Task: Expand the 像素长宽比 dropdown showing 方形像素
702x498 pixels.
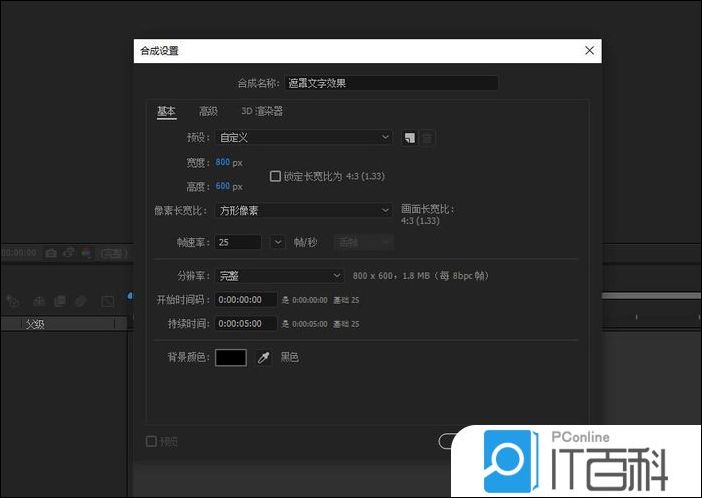Action: [304, 210]
